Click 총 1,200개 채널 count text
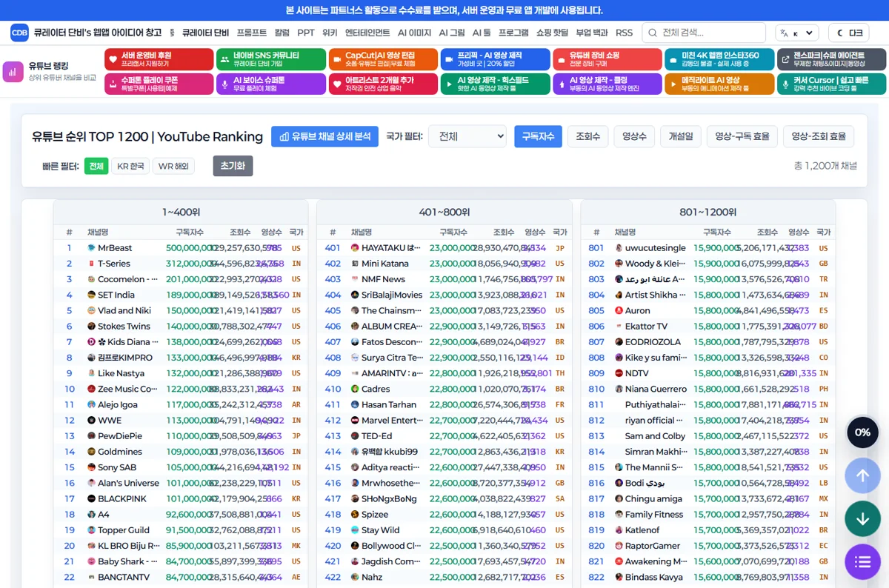The width and height of the screenshot is (889, 588). point(825,166)
